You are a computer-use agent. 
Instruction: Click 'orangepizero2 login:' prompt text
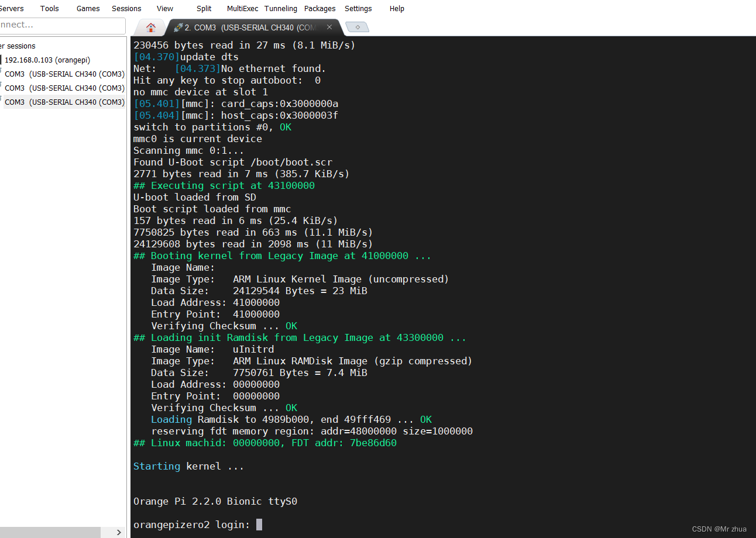coord(191,525)
